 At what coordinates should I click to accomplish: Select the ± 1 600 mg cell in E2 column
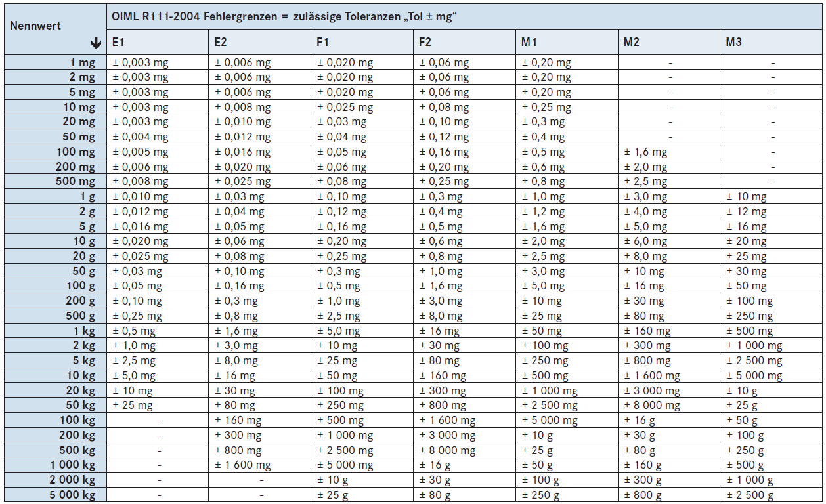[243, 465]
